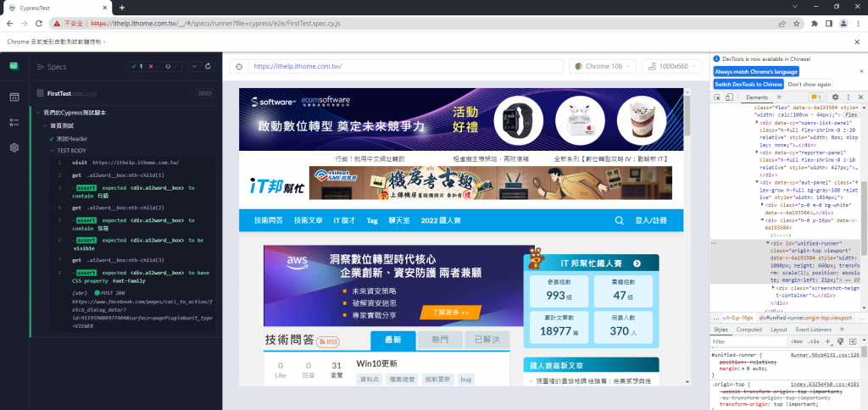Image resolution: width=868 pixels, height=410 pixels.
Task: Toggle .cls element classes pane
Action: tap(814, 341)
